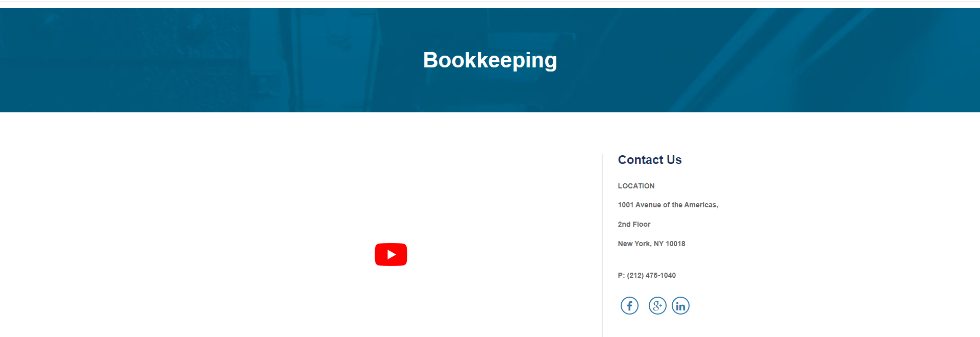Open the Facebook page icon

[x=629, y=306]
